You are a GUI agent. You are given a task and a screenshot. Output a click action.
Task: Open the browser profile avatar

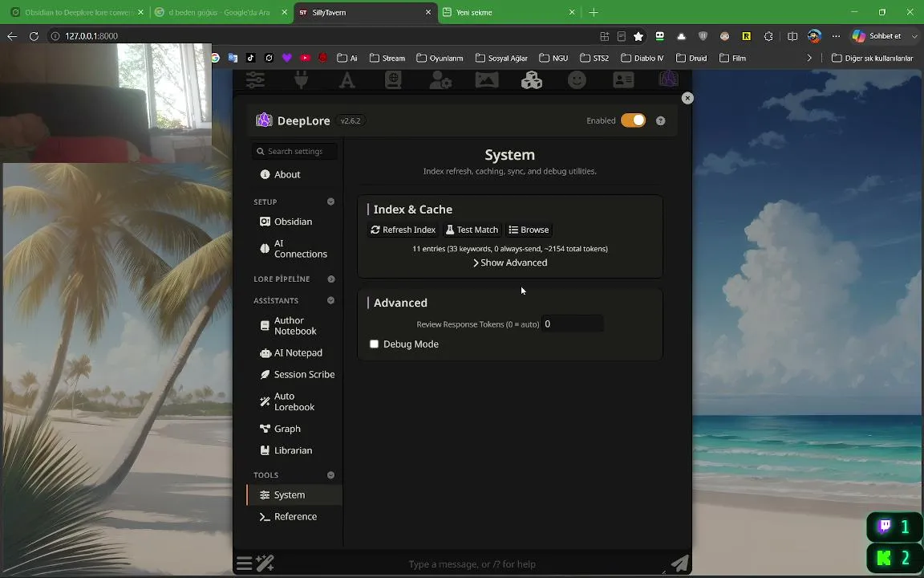click(814, 36)
